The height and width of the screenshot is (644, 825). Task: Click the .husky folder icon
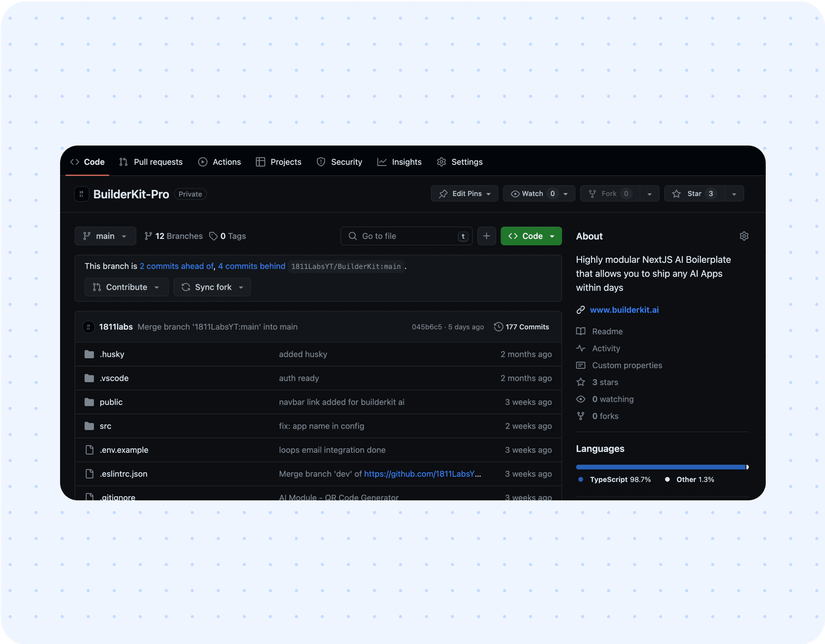[89, 354]
